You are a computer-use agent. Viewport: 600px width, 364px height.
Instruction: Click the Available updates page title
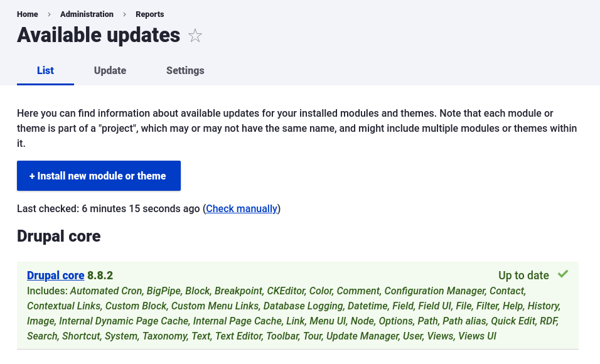click(99, 35)
